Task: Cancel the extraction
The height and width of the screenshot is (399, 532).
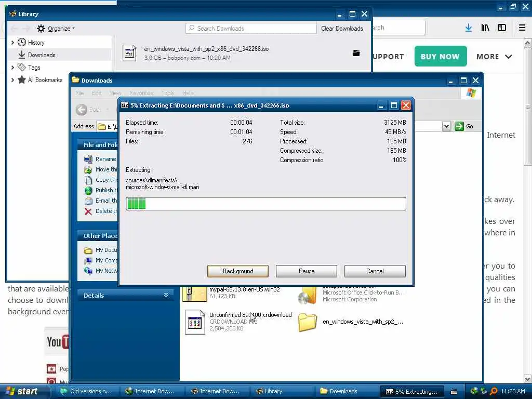Action: (x=375, y=271)
